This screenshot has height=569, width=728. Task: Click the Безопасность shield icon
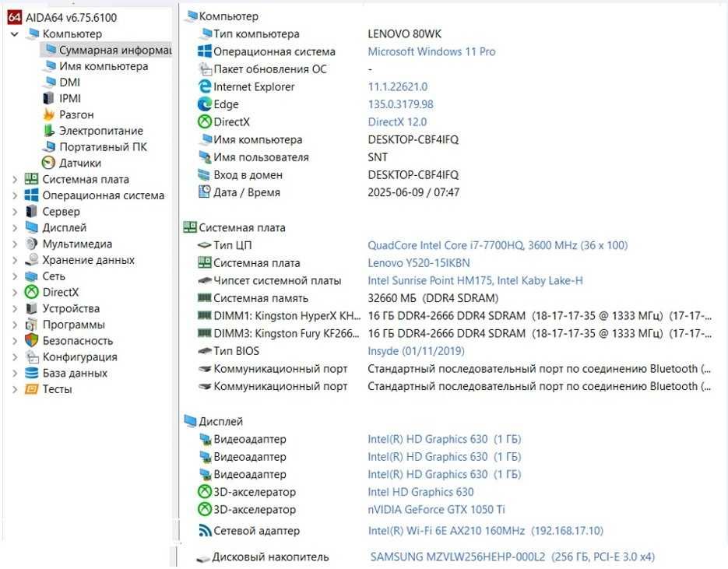coord(32,340)
